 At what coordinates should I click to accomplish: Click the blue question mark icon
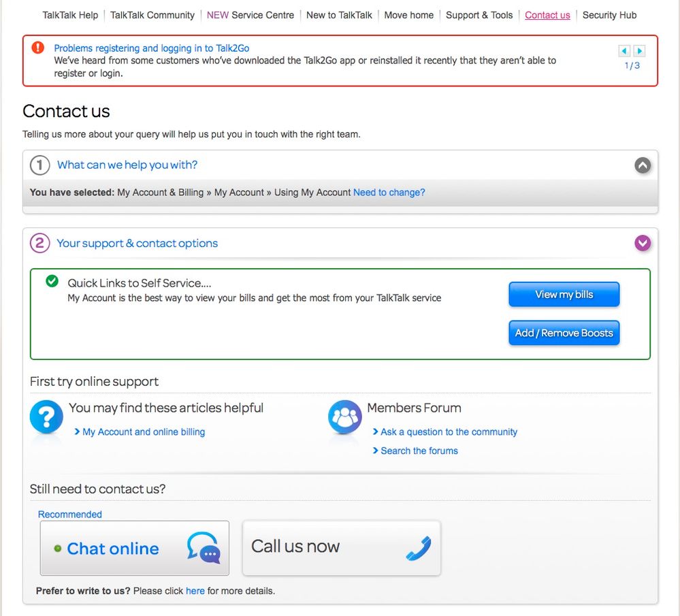pos(46,417)
